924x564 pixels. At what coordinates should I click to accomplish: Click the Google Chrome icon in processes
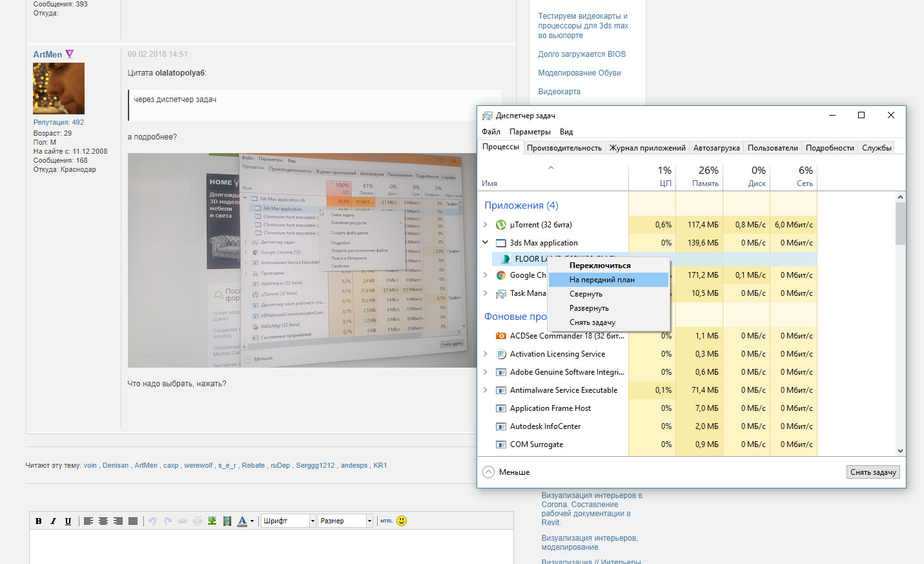tap(501, 275)
